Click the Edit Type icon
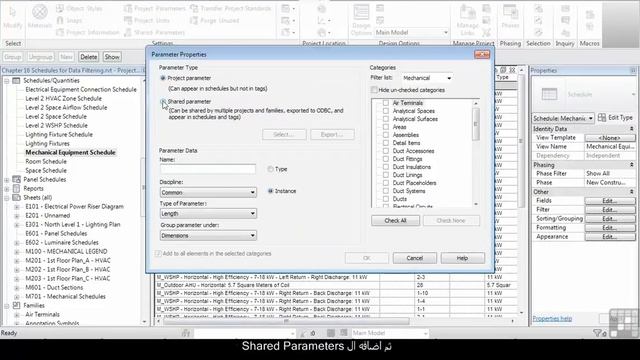The height and width of the screenshot is (360, 640). click(x=602, y=118)
